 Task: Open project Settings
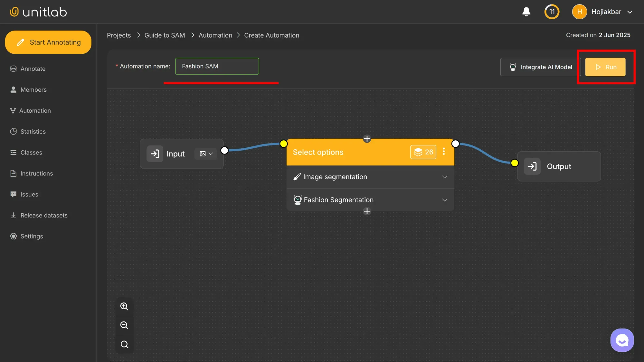tap(32, 236)
